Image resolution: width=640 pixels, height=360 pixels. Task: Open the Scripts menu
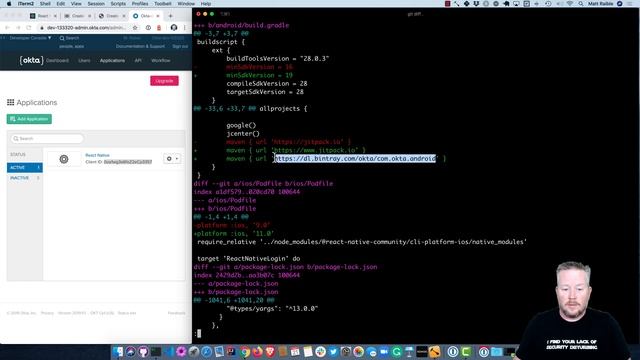coord(118,4)
